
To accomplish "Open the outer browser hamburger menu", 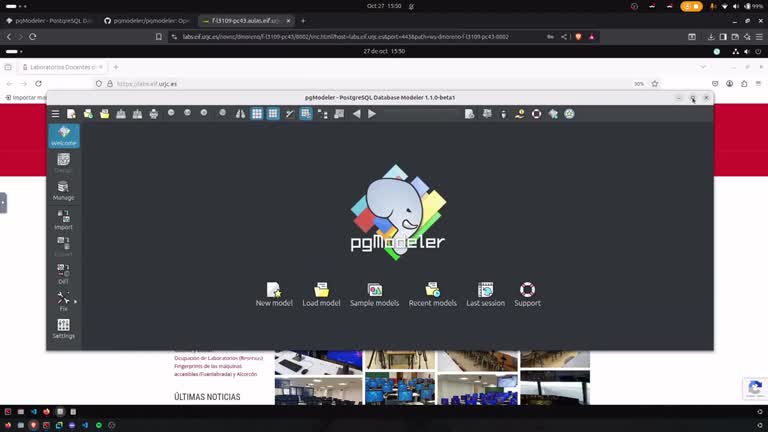I will tap(759, 37).
